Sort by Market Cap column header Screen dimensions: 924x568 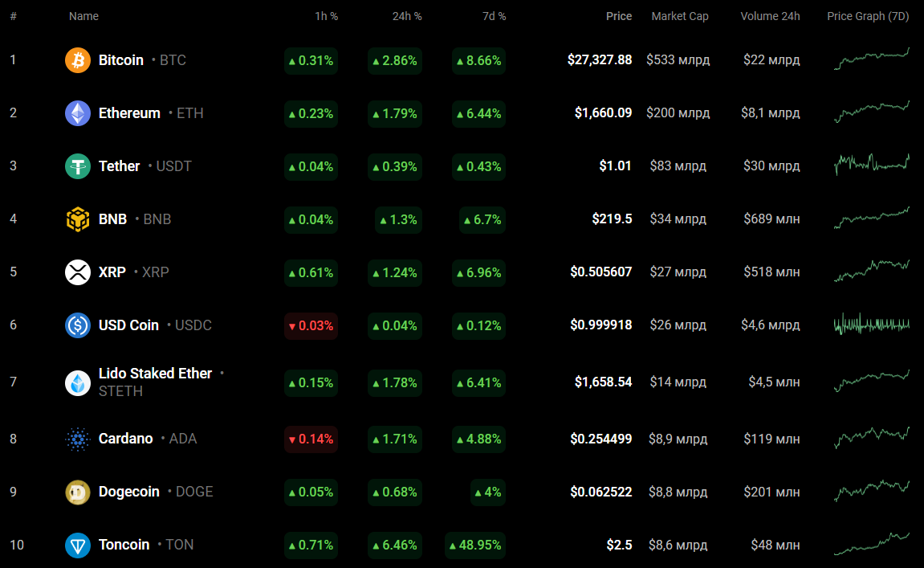click(679, 16)
